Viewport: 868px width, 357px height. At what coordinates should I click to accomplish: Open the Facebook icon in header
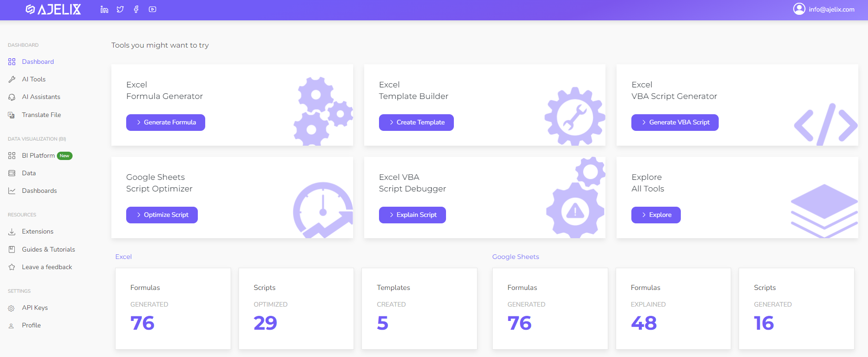[136, 9]
